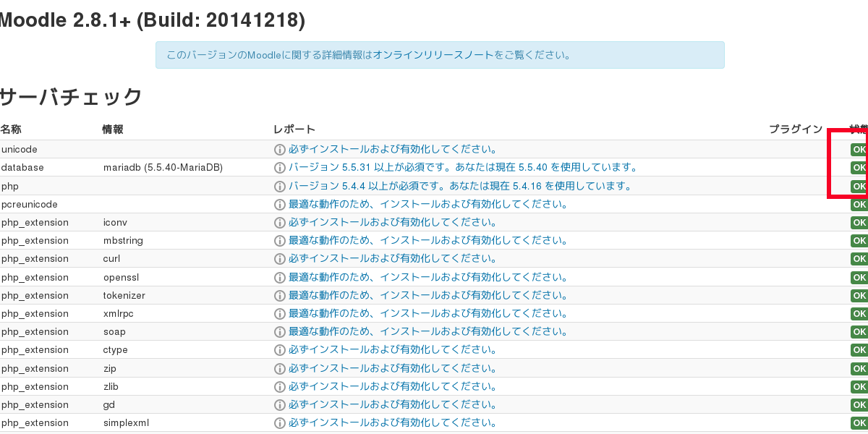Click the info icon in the tokenizer row
868x434 pixels.
(280, 296)
